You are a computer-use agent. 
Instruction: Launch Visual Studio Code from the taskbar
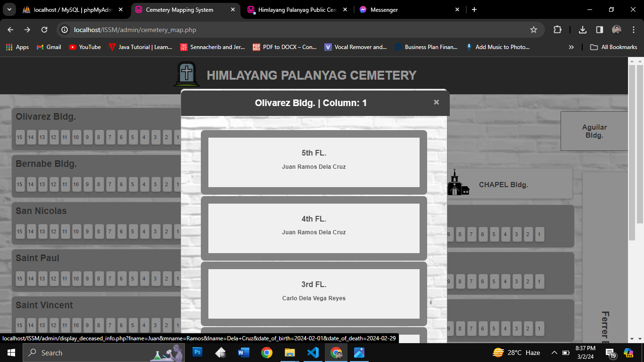[313, 352]
